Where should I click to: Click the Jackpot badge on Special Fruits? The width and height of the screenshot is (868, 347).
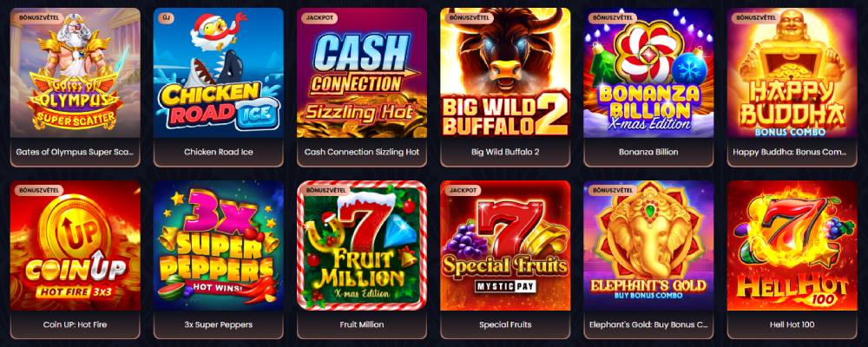pos(464,190)
